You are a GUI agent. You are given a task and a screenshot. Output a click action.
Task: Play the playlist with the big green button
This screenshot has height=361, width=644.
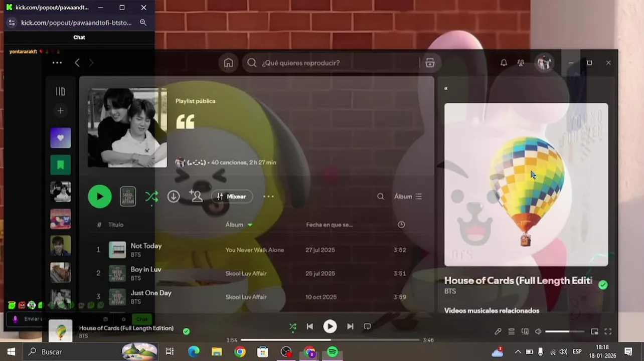(x=100, y=197)
